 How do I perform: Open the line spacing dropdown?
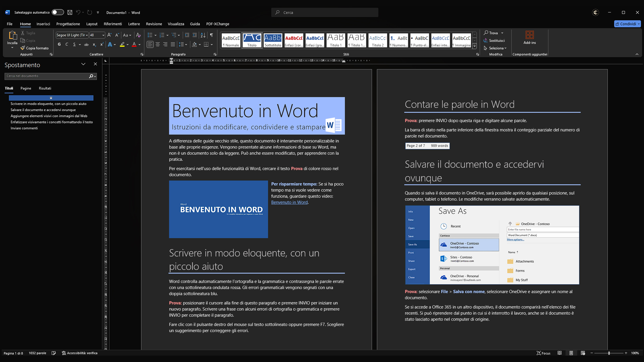(183, 44)
